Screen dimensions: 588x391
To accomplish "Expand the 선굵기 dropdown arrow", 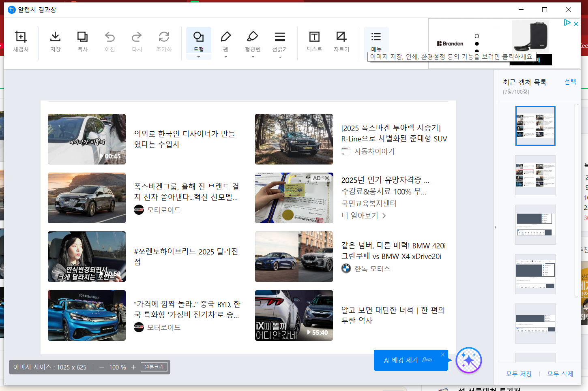I will pyautogui.click(x=280, y=57).
